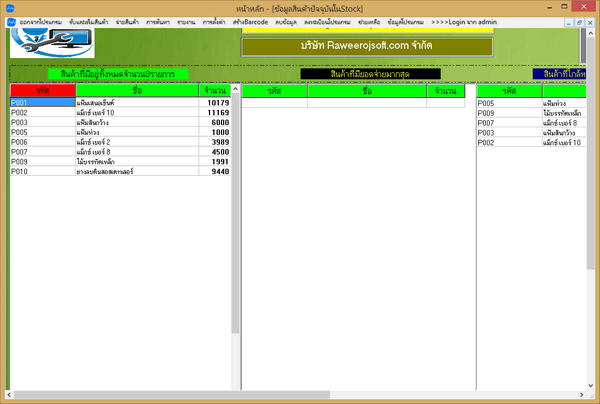
Task: Close the inner stock window in the menu bar
Action: tap(590, 23)
